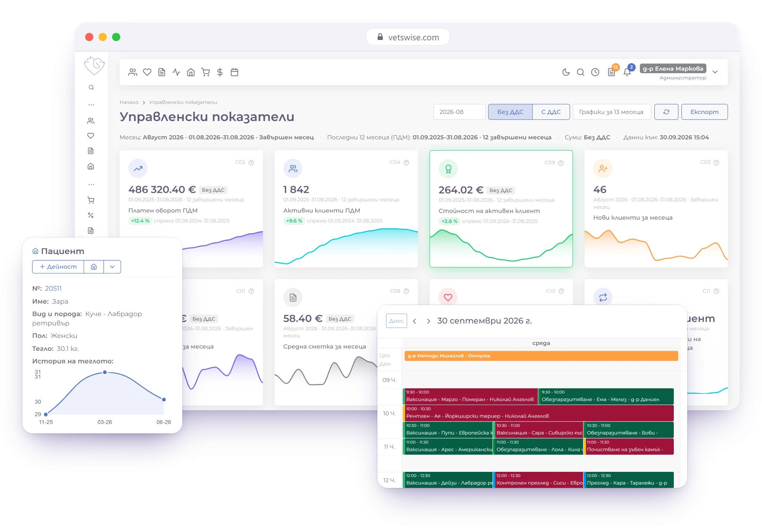Open notifications bell with badge 2
The image size is (762, 532).
(x=628, y=71)
